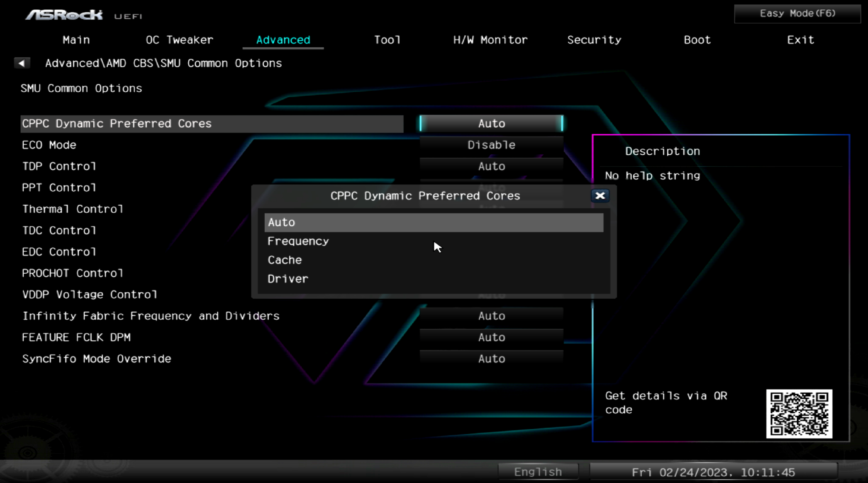This screenshot has height=483, width=868.
Task: Go to the Boot tab
Action: tap(697, 40)
